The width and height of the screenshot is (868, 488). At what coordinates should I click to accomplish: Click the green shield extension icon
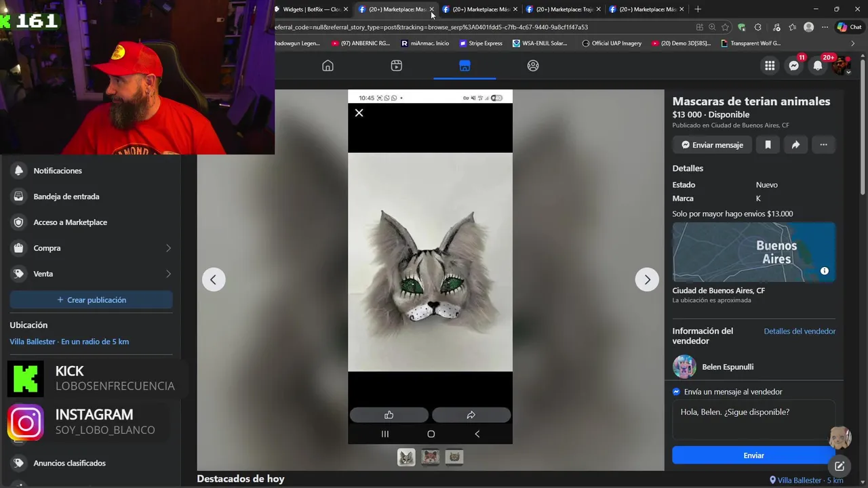click(741, 27)
